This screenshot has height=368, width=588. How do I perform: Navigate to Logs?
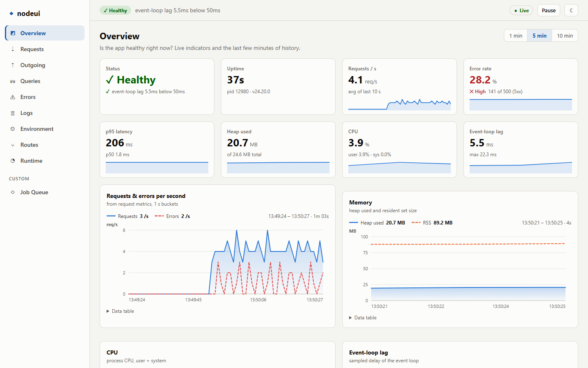(45, 113)
